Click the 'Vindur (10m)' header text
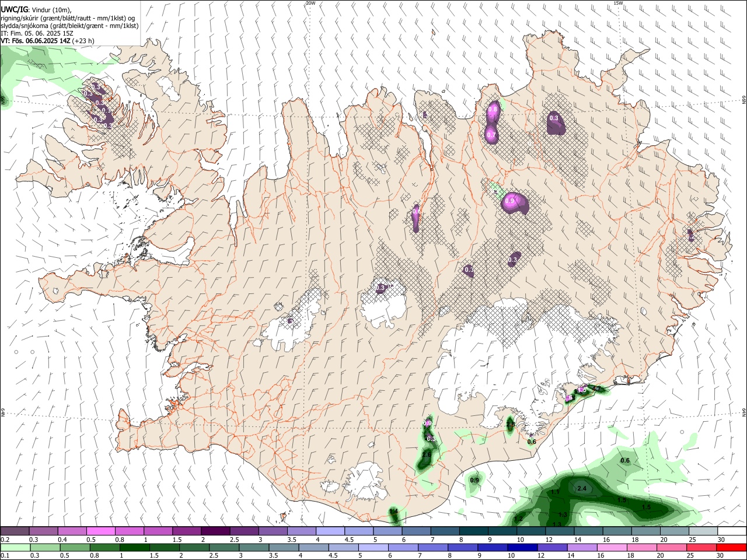This screenshot has width=747, height=560. click(x=51, y=9)
